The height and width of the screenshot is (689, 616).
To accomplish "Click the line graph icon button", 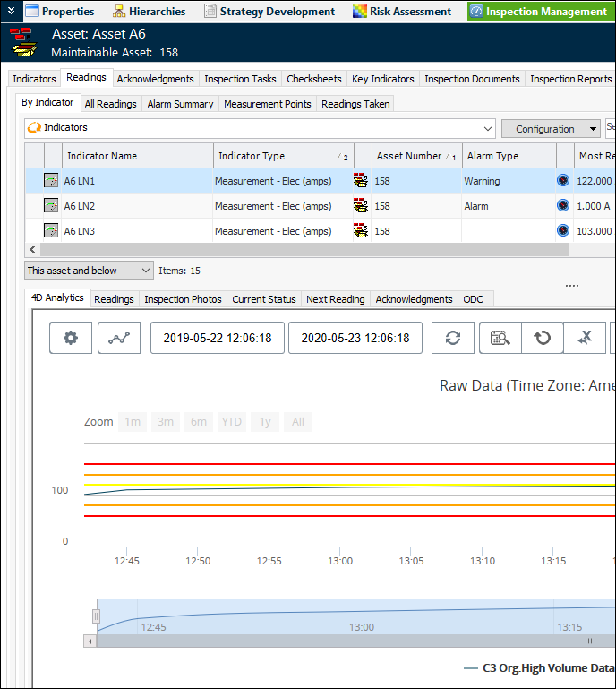I will pyautogui.click(x=119, y=338).
